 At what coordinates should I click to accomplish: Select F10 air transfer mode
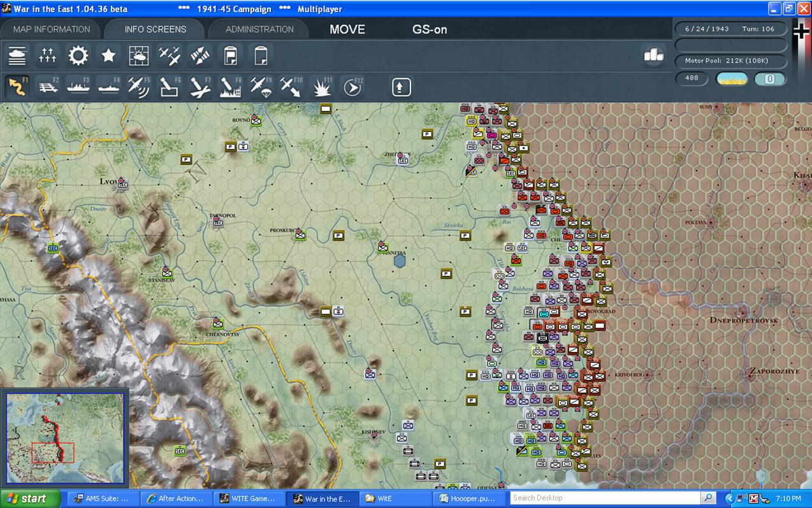tap(291, 87)
